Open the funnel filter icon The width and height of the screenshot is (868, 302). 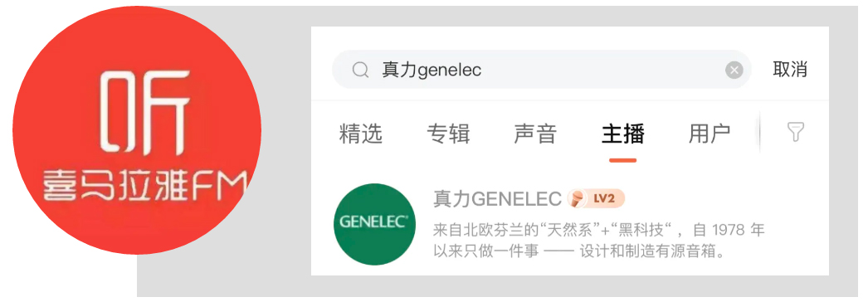coord(795,132)
